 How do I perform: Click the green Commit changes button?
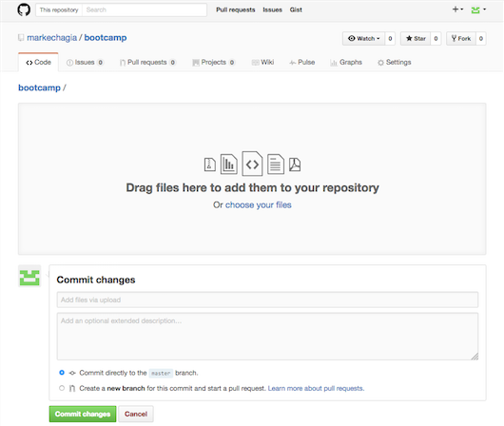click(x=83, y=414)
